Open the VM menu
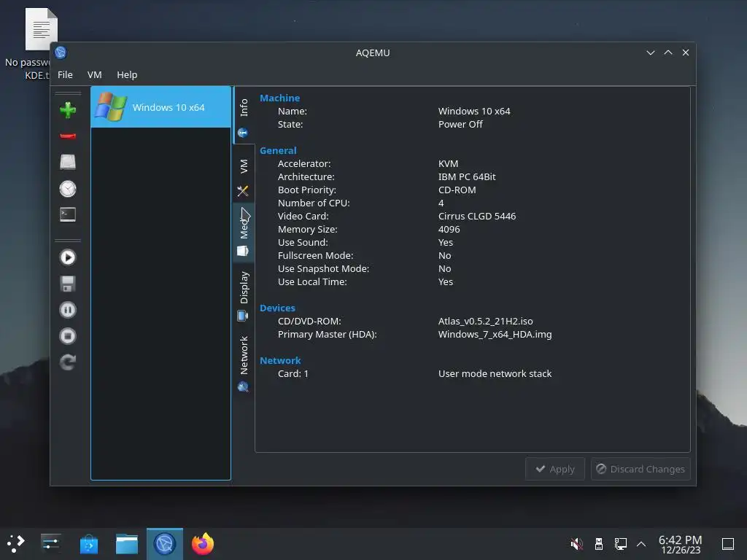Image resolution: width=747 pixels, height=560 pixels. point(94,75)
